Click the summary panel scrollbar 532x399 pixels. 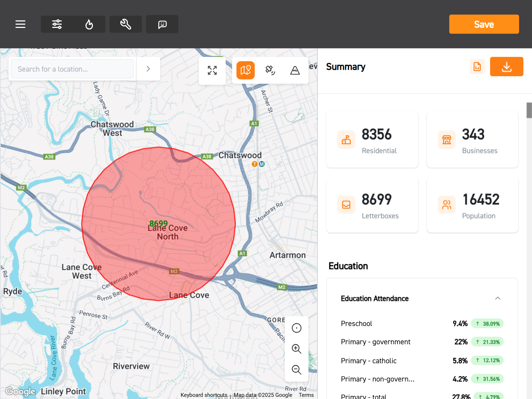point(529,110)
